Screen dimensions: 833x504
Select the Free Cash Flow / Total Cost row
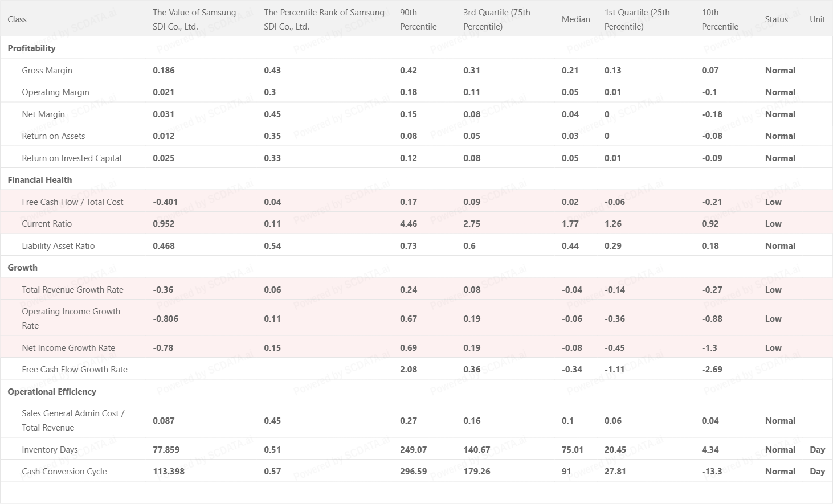pyautogui.click(x=72, y=202)
